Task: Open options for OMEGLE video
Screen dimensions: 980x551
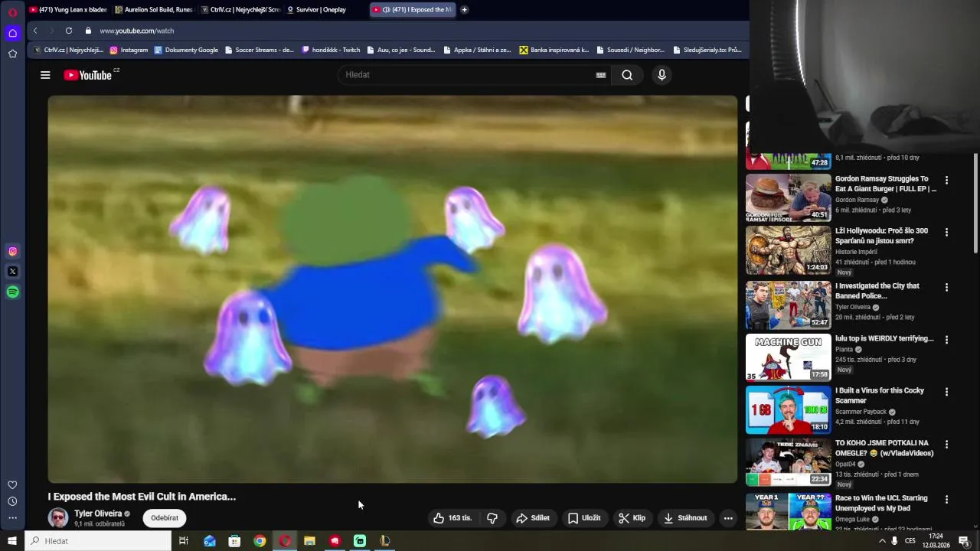Action: pos(946,444)
